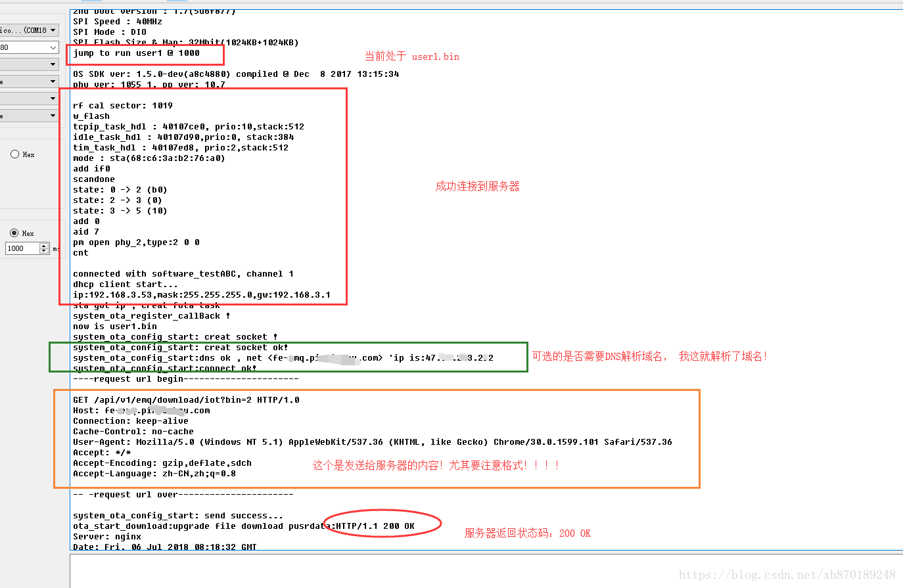Click the empty send text box at the bottom

click(x=486, y=571)
